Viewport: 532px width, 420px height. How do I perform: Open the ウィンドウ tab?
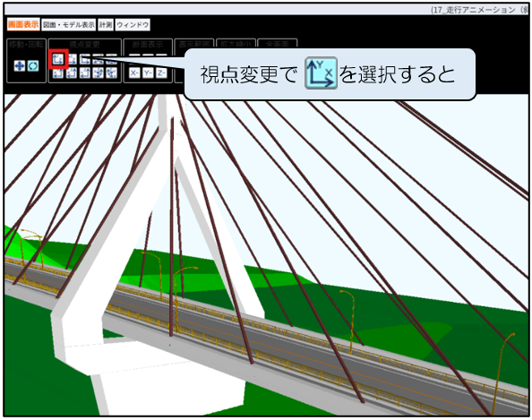(x=133, y=25)
